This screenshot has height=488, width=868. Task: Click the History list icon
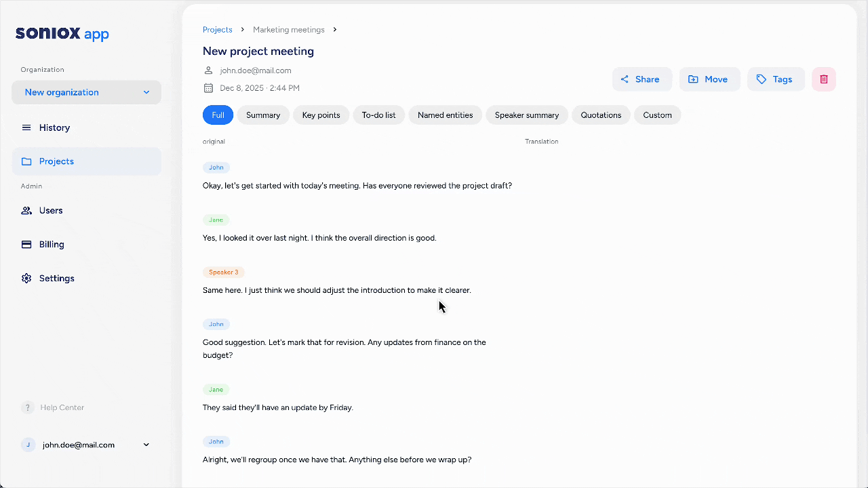[26, 127]
